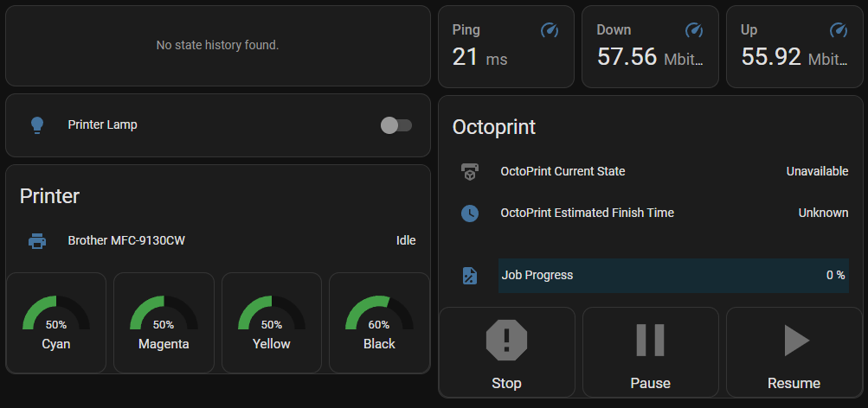Screen dimensions: 868x408
Task: Open the 'No state history found' card
Action: pos(217,46)
